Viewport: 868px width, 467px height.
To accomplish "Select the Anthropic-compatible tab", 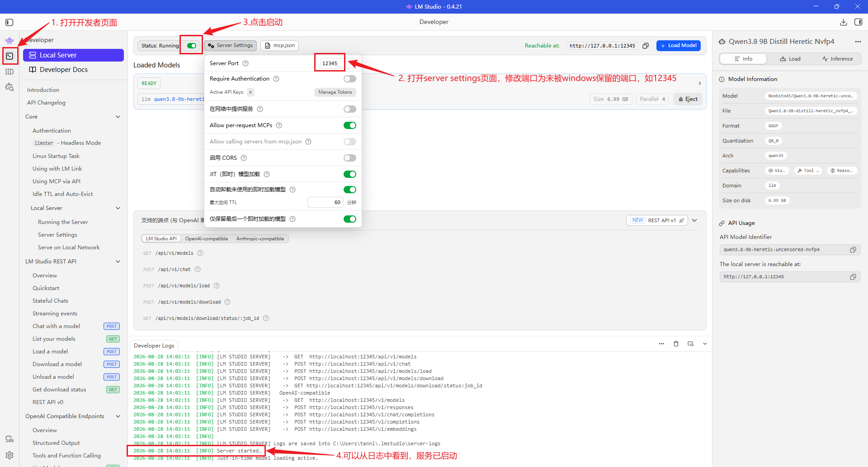I will click(x=260, y=238).
